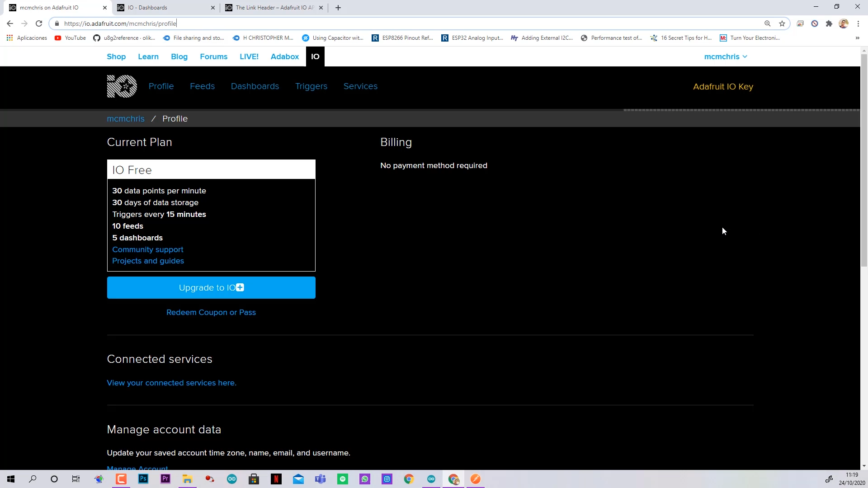Open Microsoft Teams from the taskbar
This screenshot has height=488, width=868.
[321, 479]
